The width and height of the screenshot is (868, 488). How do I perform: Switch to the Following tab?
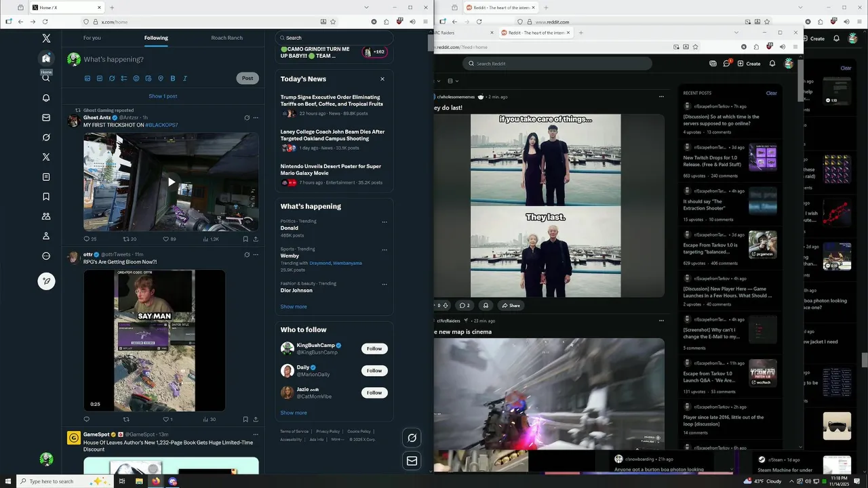pyautogui.click(x=156, y=38)
